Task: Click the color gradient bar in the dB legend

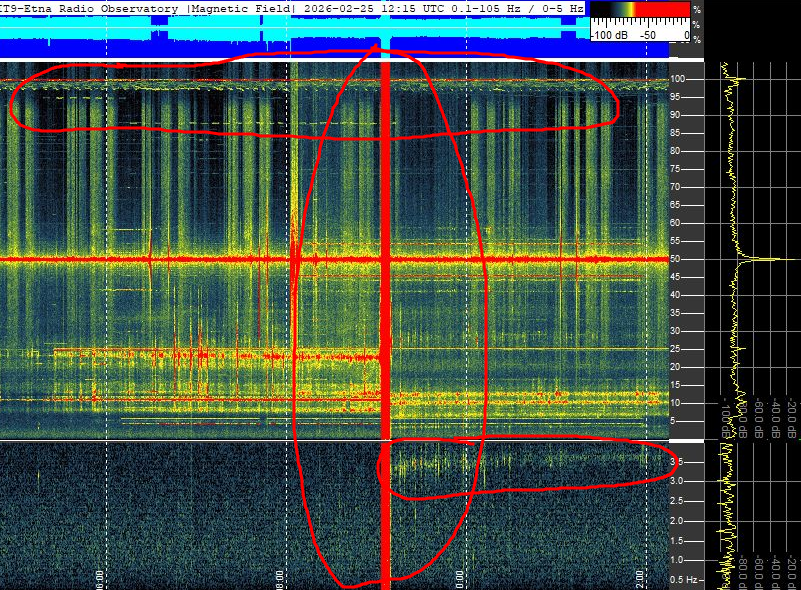Action: tap(640, 10)
